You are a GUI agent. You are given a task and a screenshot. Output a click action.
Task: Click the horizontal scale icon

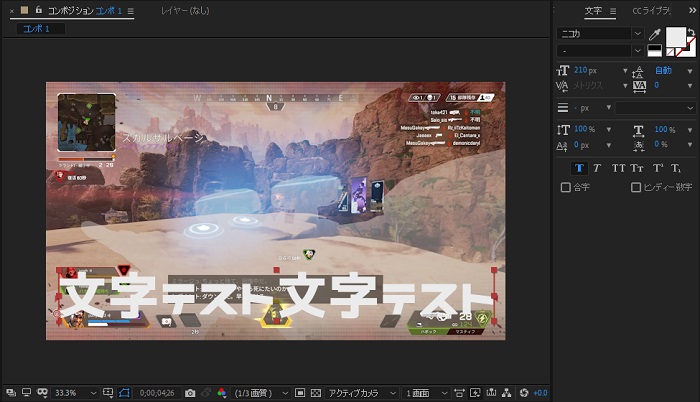638,130
